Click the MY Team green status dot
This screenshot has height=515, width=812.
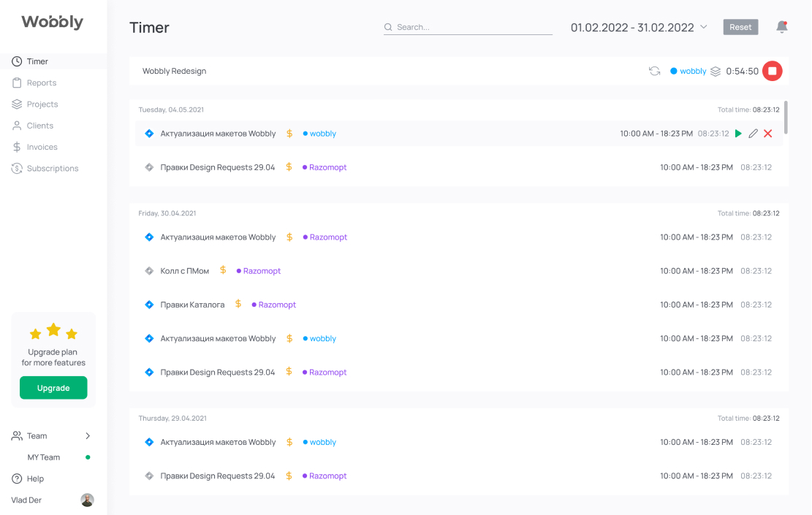click(x=88, y=457)
